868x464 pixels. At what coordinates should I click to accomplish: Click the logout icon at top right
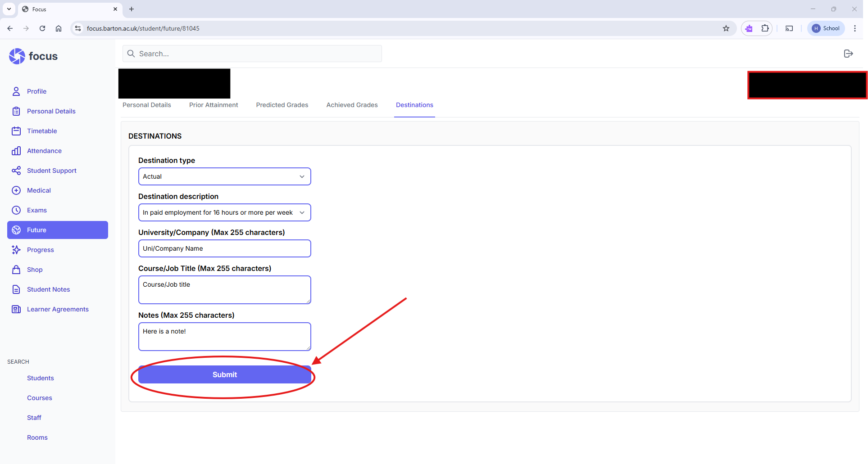tap(848, 54)
